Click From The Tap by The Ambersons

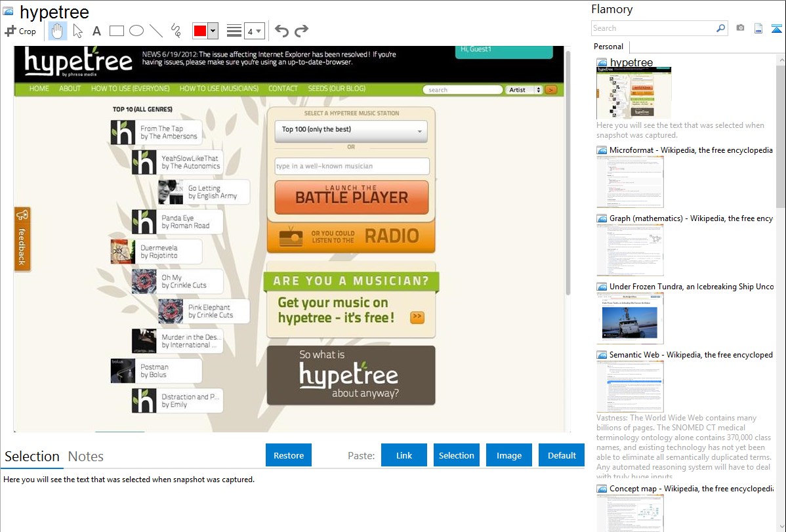pyautogui.click(x=156, y=133)
